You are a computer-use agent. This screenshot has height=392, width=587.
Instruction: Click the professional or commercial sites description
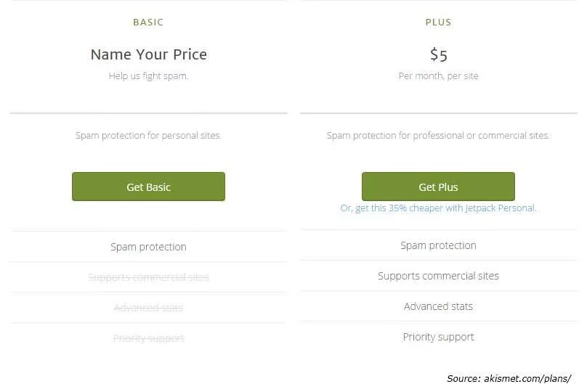tap(438, 136)
